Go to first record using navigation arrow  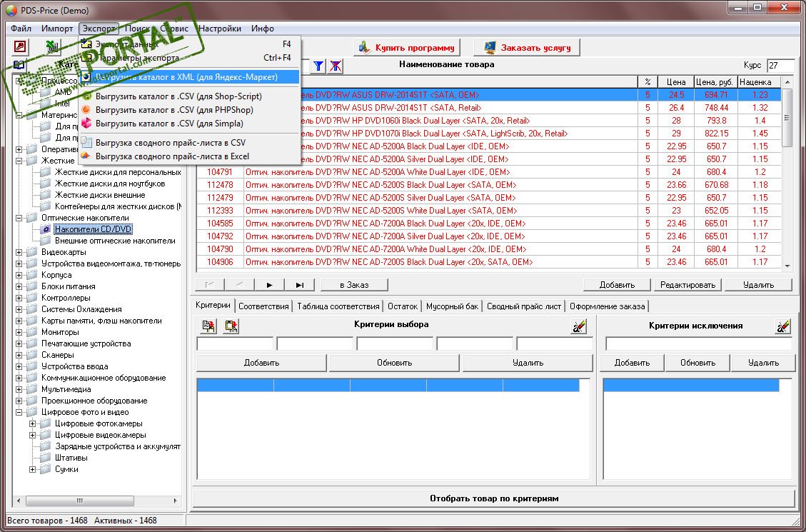coord(210,285)
